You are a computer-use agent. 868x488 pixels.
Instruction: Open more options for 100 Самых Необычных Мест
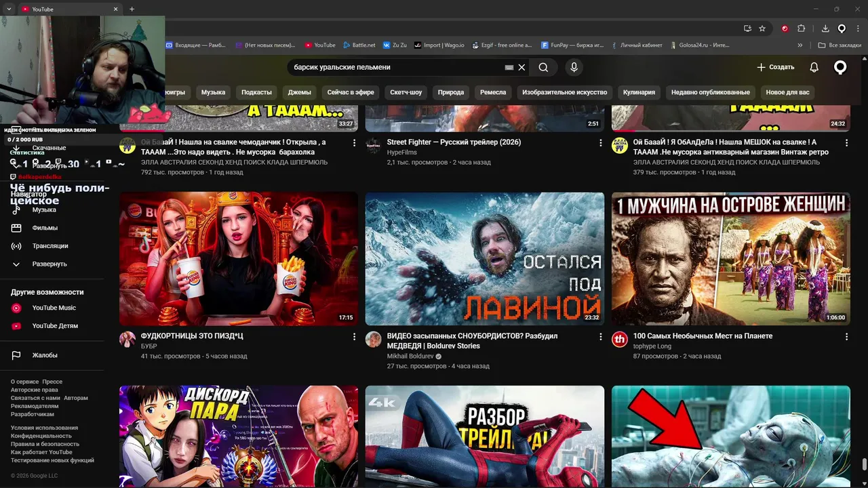(x=846, y=336)
